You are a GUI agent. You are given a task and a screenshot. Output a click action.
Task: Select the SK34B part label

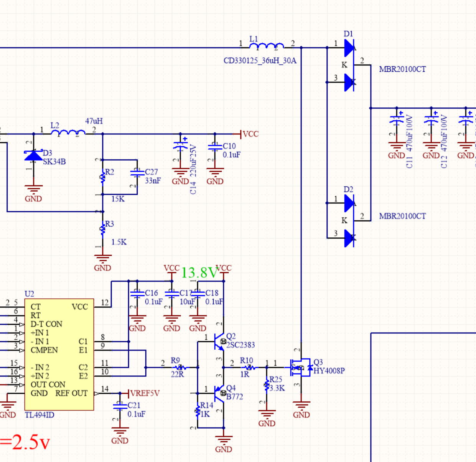54,162
